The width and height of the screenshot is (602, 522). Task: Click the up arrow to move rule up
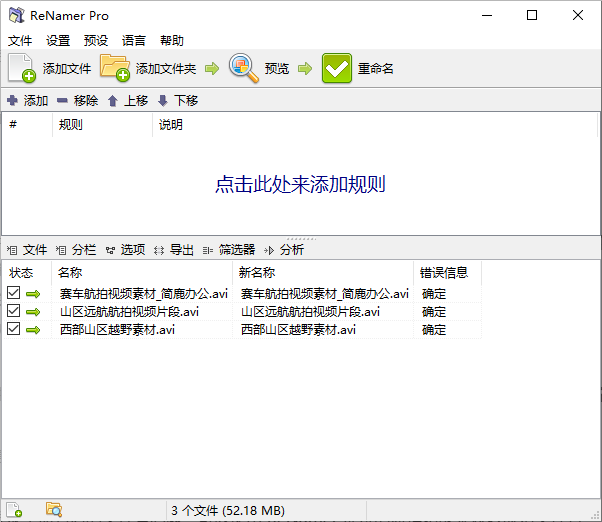pos(112,101)
